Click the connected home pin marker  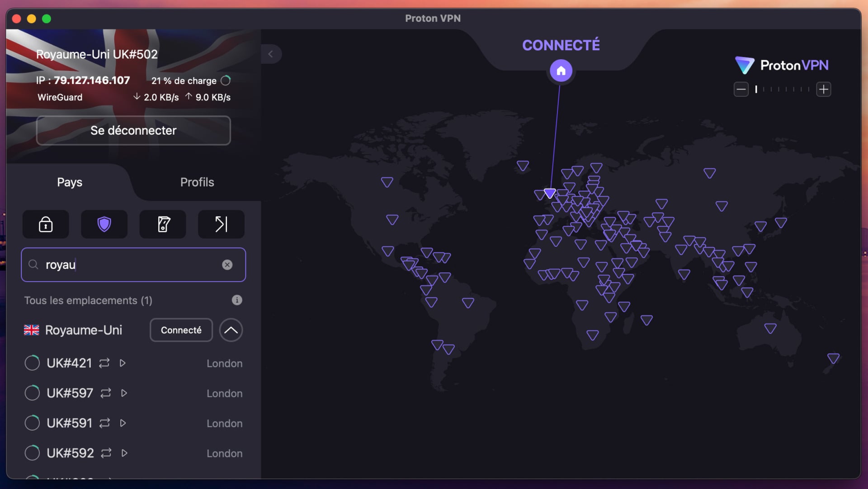(x=561, y=71)
